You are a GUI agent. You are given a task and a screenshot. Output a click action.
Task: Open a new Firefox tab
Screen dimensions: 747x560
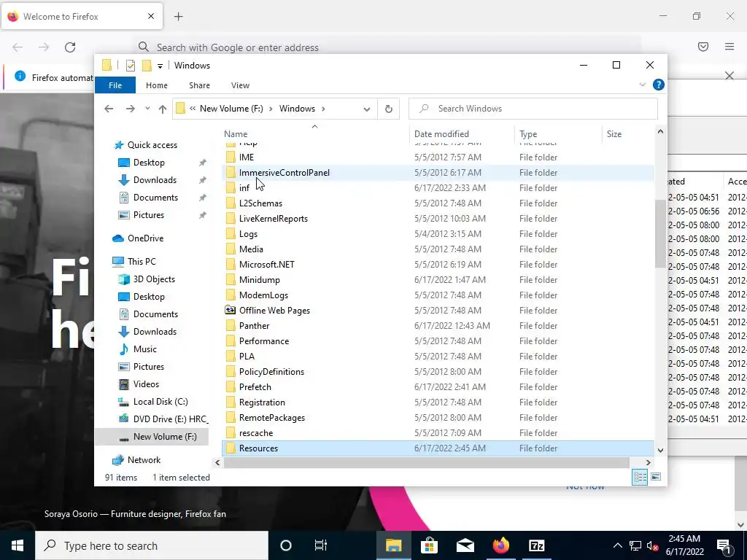click(178, 17)
